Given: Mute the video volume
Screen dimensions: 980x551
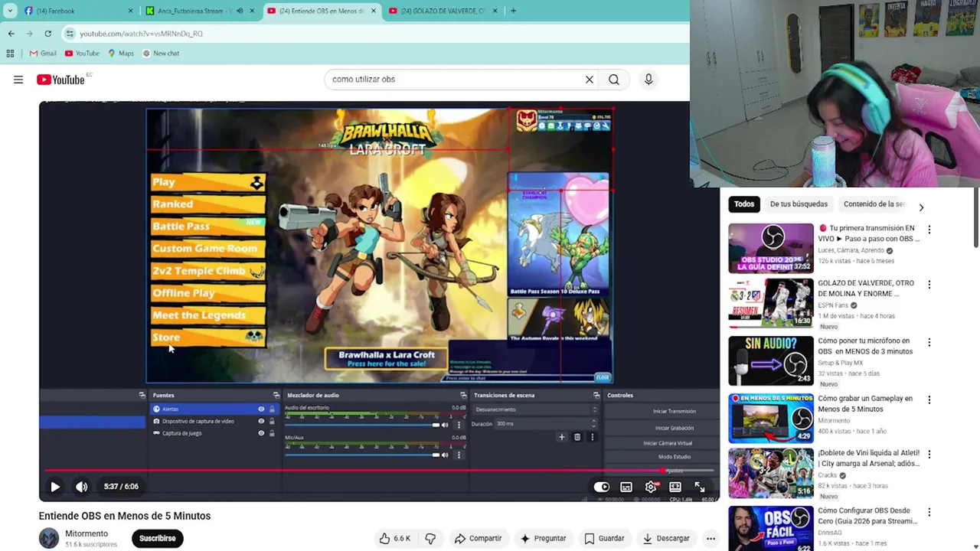Looking at the screenshot, I should click(x=82, y=487).
